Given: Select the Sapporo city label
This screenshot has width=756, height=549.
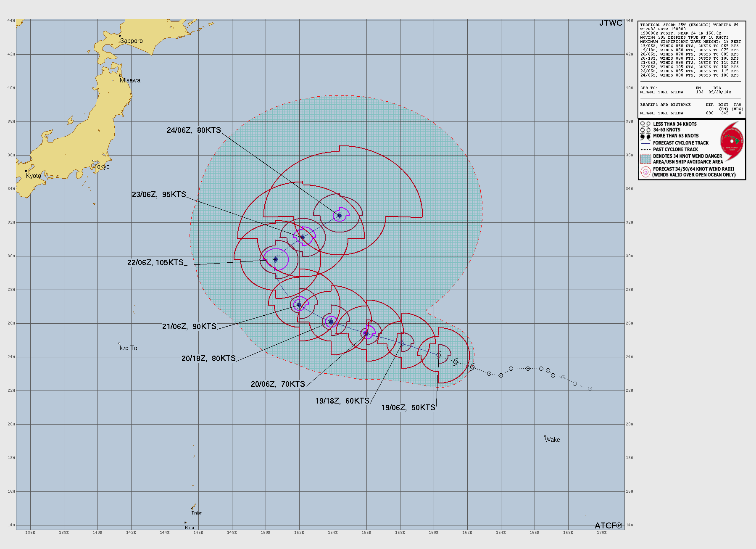Looking at the screenshot, I should (x=131, y=41).
